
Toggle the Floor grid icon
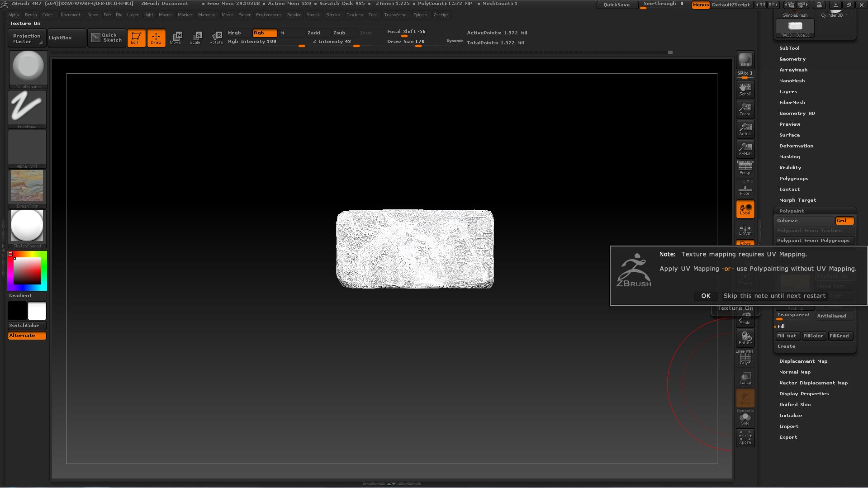click(745, 188)
